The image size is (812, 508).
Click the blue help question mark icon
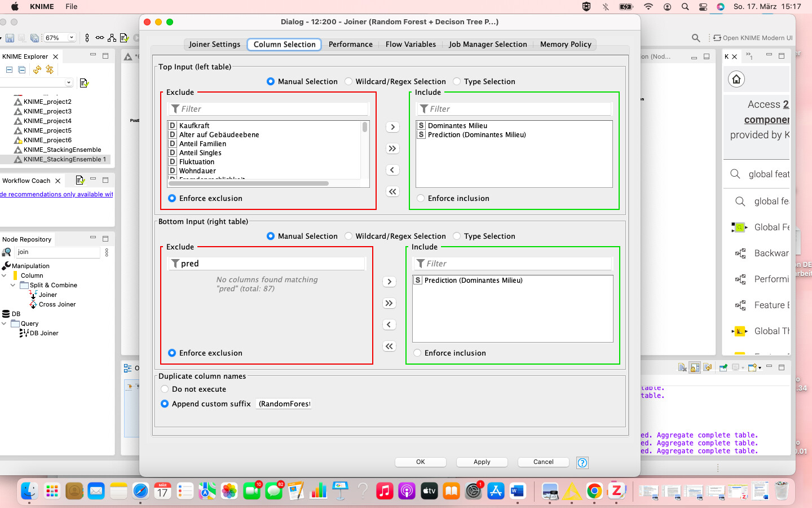[582, 463]
